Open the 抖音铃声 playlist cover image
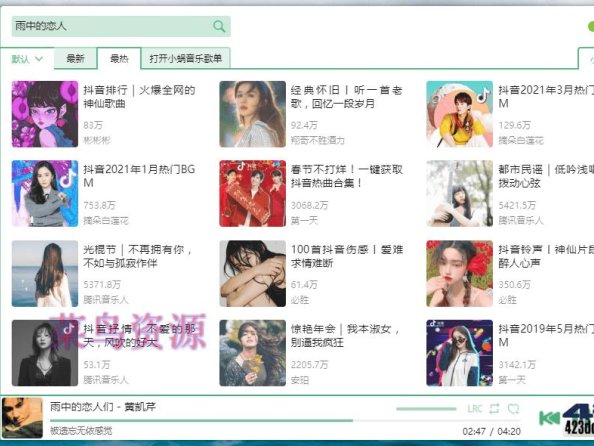 point(460,274)
